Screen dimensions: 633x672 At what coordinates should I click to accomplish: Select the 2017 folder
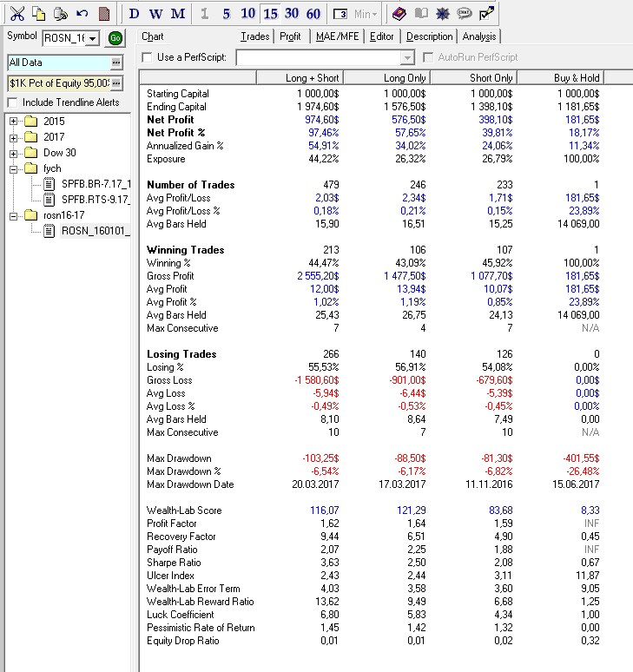click(x=54, y=137)
